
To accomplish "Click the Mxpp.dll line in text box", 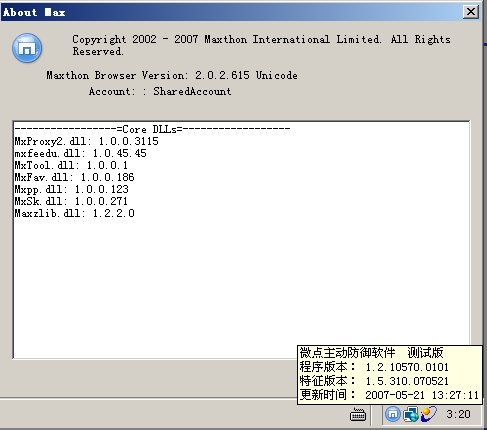I will [71, 189].
